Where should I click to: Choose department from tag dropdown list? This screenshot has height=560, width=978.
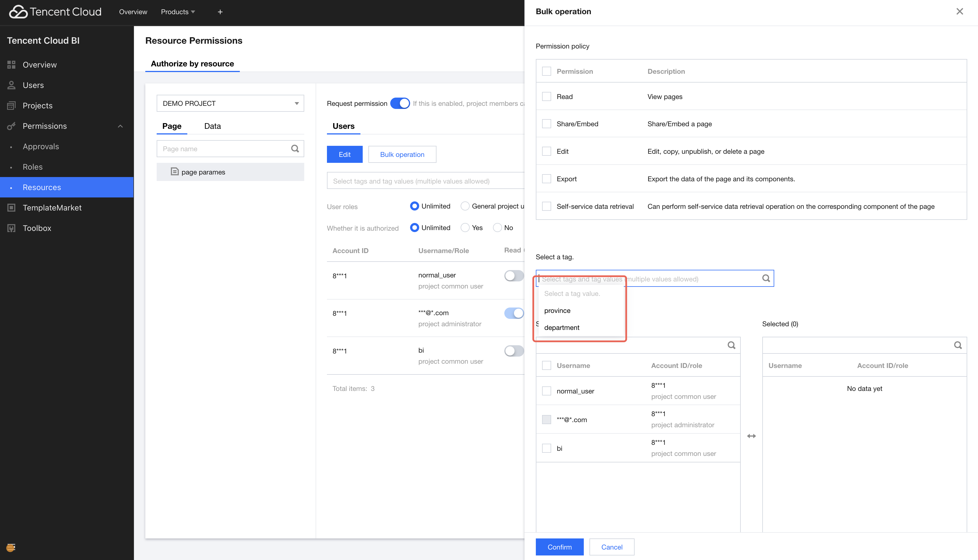click(562, 328)
